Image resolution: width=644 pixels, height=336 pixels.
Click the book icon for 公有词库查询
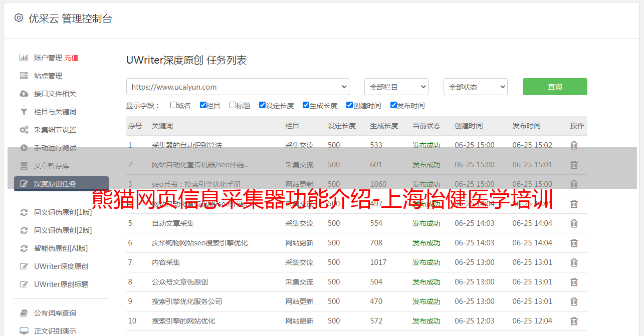24,313
